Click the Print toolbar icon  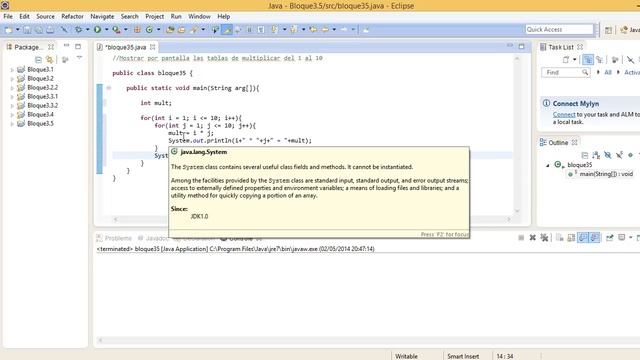coord(50,29)
